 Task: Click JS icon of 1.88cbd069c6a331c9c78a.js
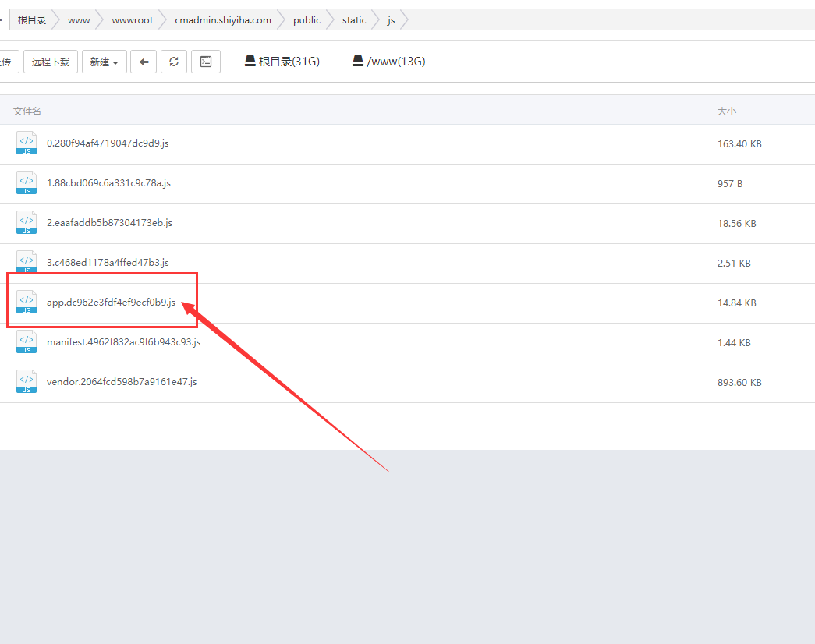pos(27,183)
